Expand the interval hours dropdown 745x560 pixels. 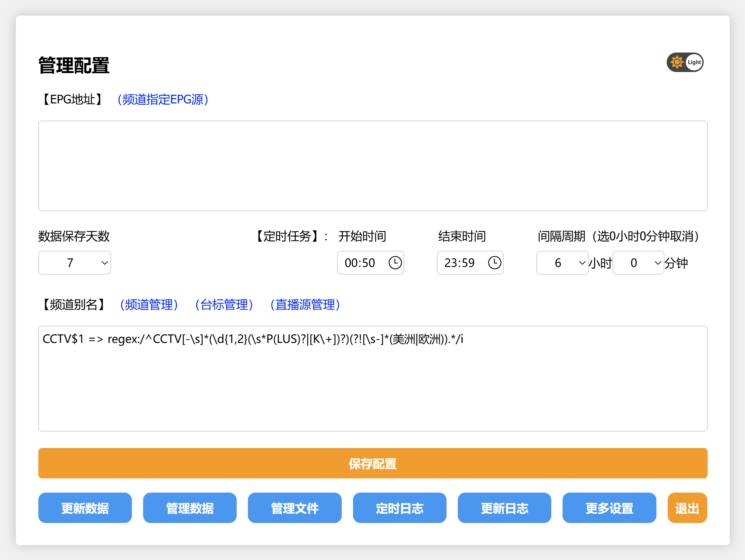coord(562,263)
